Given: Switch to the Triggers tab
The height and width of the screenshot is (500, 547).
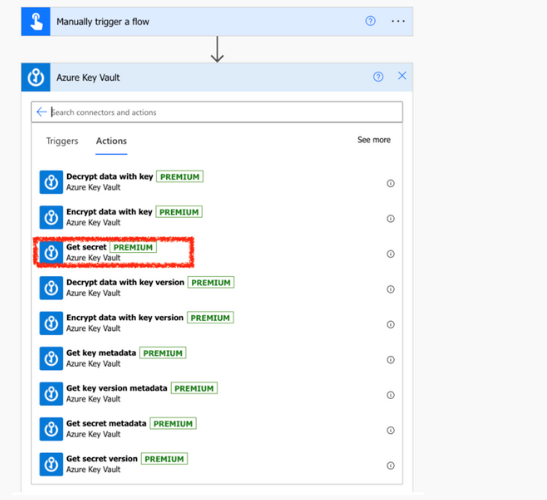Looking at the screenshot, I should 62,141.
